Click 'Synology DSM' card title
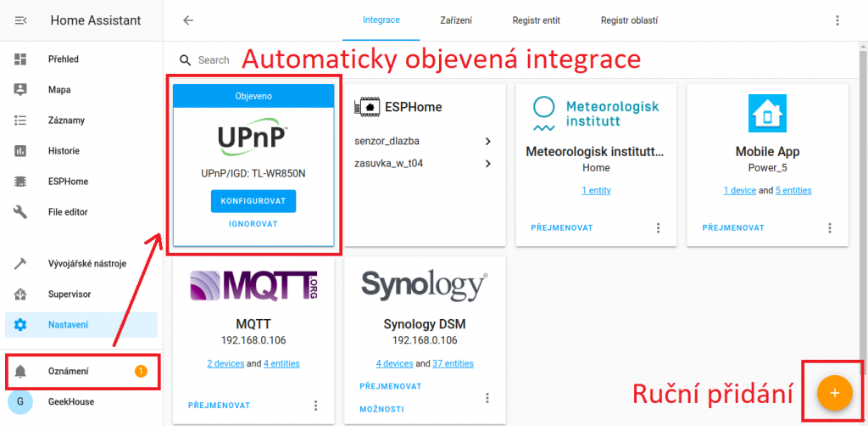 [425, 324]
